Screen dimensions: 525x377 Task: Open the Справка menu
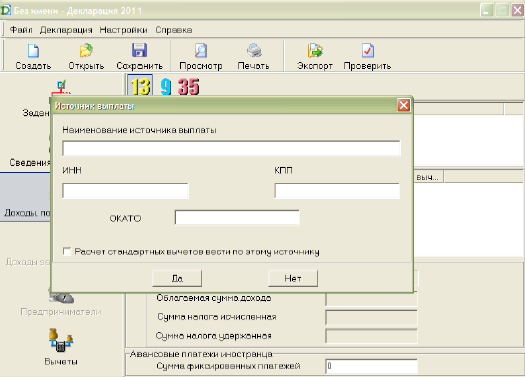(173, 30)
